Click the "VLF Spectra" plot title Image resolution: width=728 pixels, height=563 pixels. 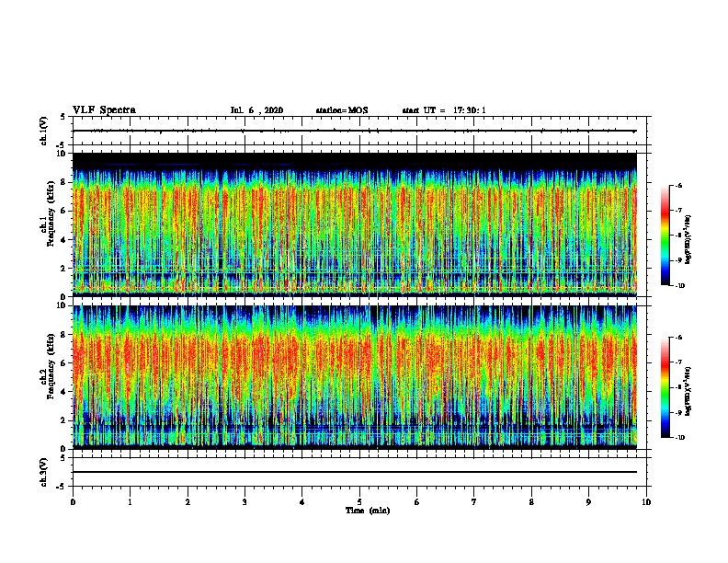pos(104,110)
